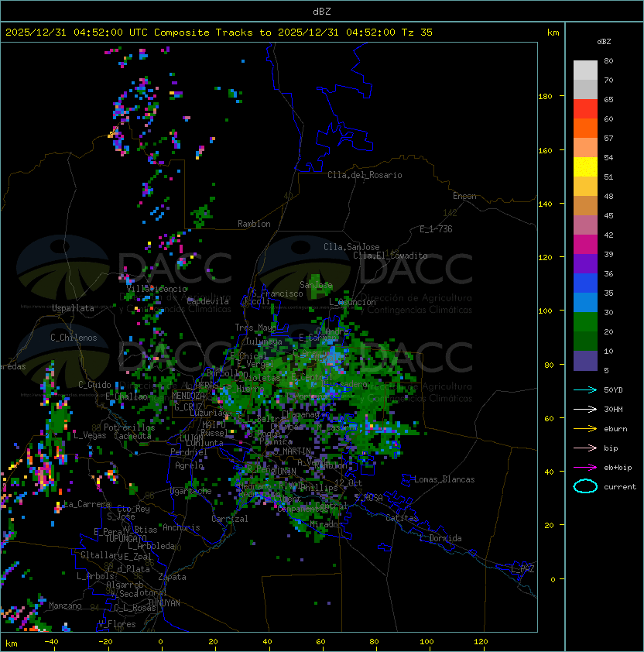Click the white 30HM arrow icon
Image resolution: width=644 pixels, height=652 pixels.
pos(585,409)
